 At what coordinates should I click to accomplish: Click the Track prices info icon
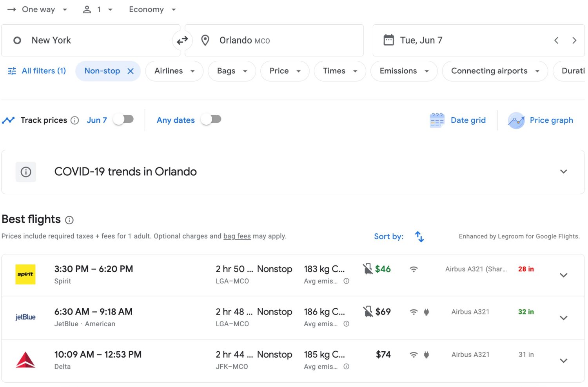pos(74,120)
